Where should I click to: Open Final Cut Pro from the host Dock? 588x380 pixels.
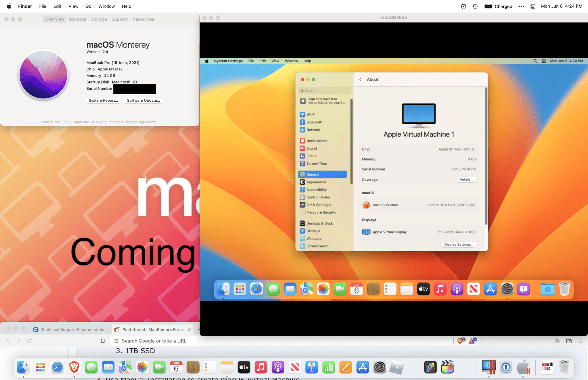pos(447,367)
